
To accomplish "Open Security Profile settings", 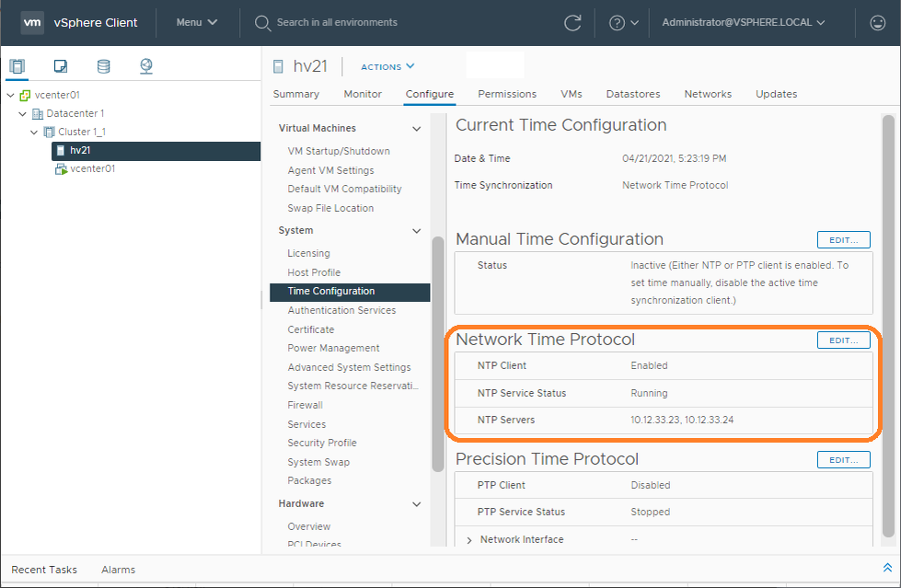I will [322, 444].
